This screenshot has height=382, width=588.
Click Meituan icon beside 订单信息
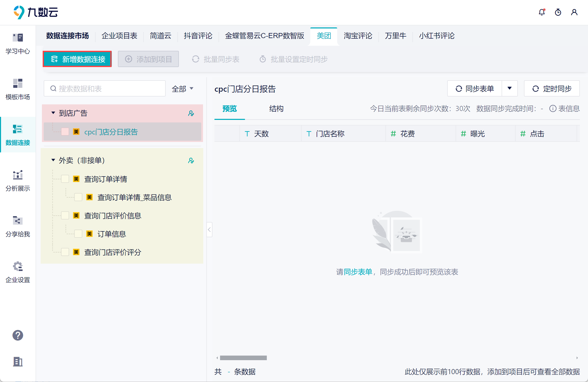[89, 234]
